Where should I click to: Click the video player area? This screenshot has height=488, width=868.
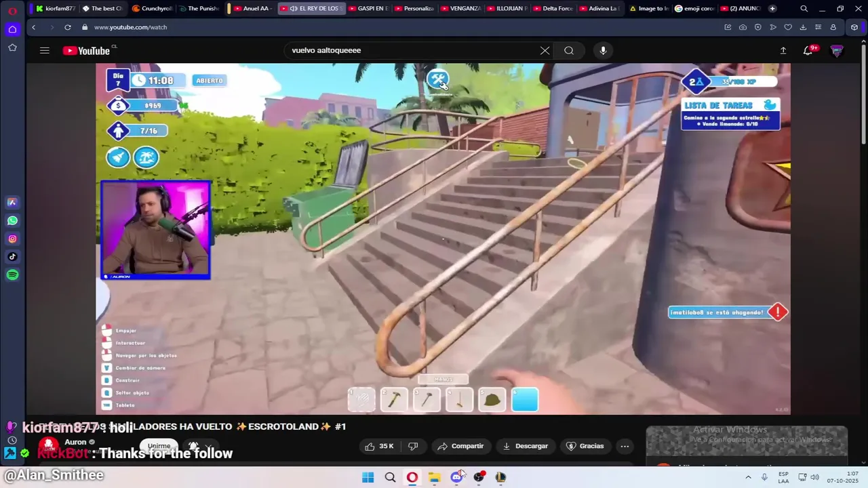pyautogui.click(x=443, y=239)
